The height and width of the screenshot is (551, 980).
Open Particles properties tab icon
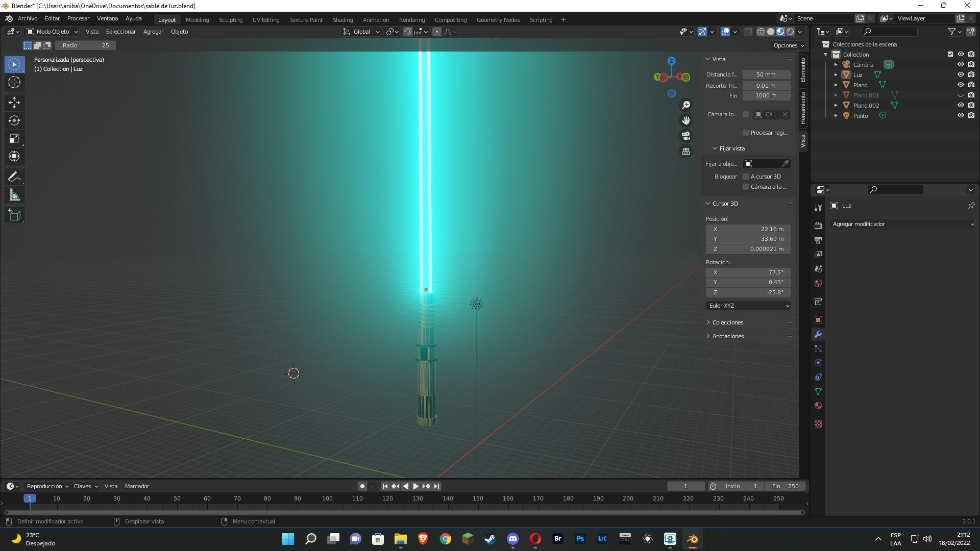[818, 348]
